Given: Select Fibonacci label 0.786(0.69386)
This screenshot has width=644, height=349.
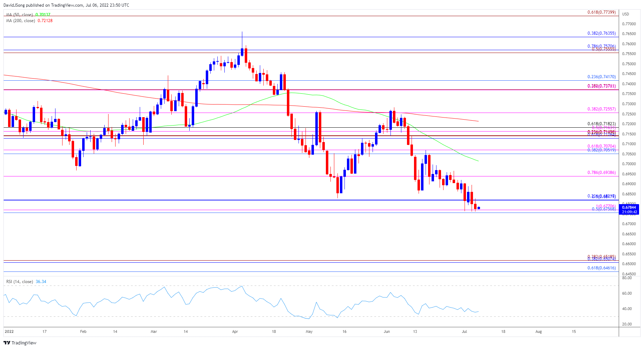Looking at the screenshot, I should 602,173.
